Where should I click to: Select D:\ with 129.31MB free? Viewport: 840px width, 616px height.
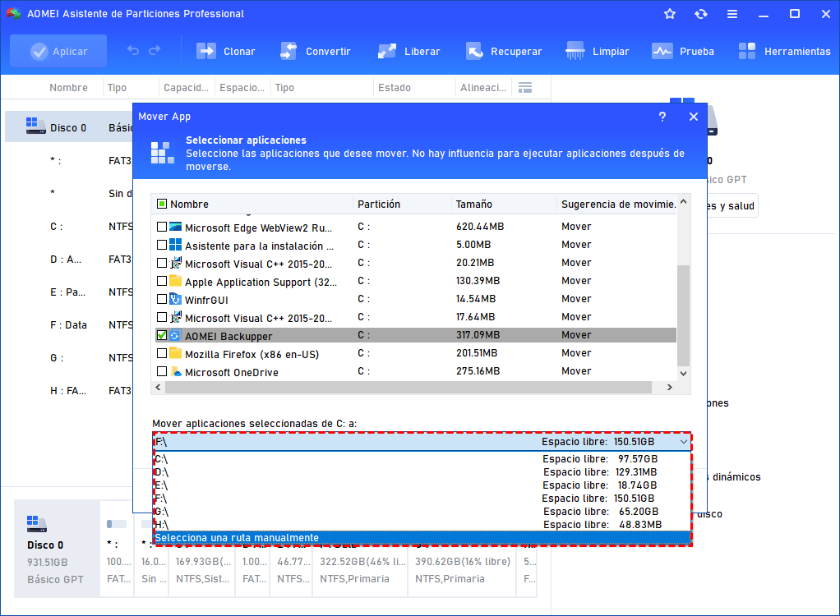click(x=422, y=472)
